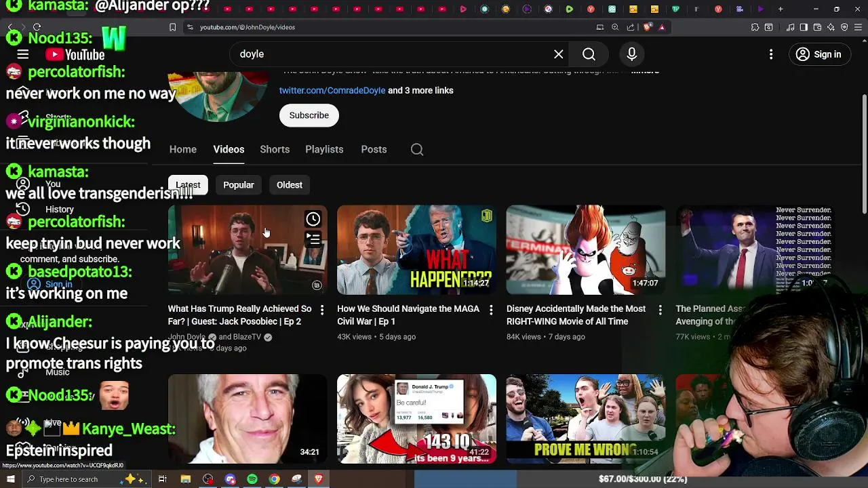Show the "and 3 more links" list
Screen dimensions: 868x488
(420, 90)
